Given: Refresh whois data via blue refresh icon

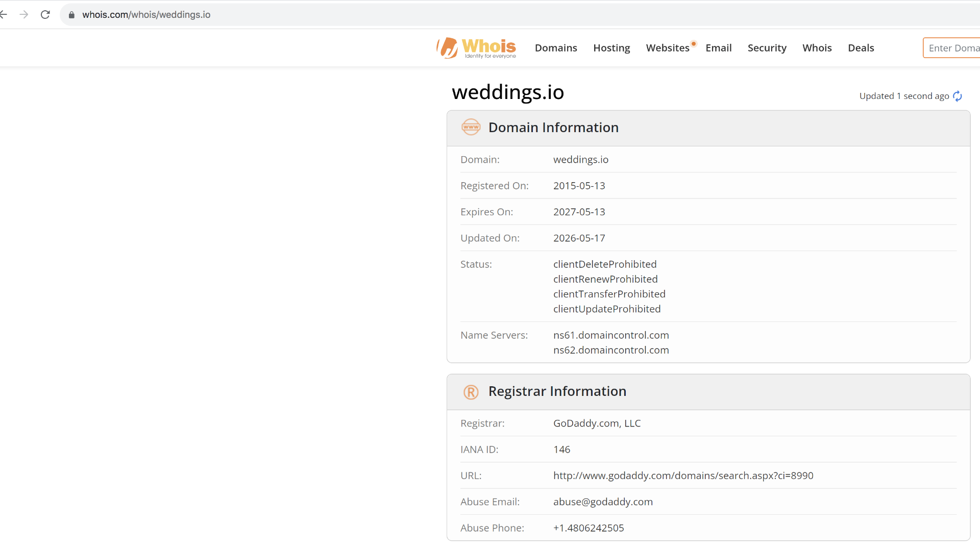Looking at the screenshot, I should click(958, 96).
